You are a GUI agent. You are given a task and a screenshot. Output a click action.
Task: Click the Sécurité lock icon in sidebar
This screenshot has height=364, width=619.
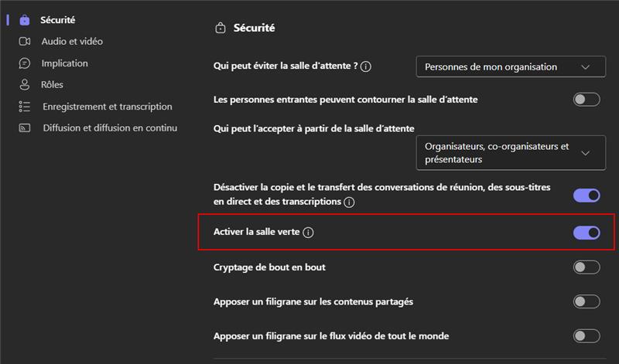[x=25, y=20]
